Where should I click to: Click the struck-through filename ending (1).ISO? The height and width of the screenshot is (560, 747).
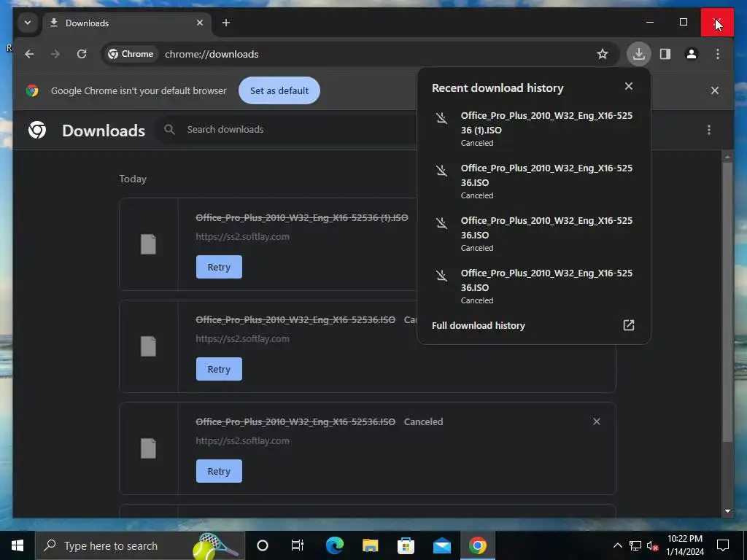[x=302, y=217]
